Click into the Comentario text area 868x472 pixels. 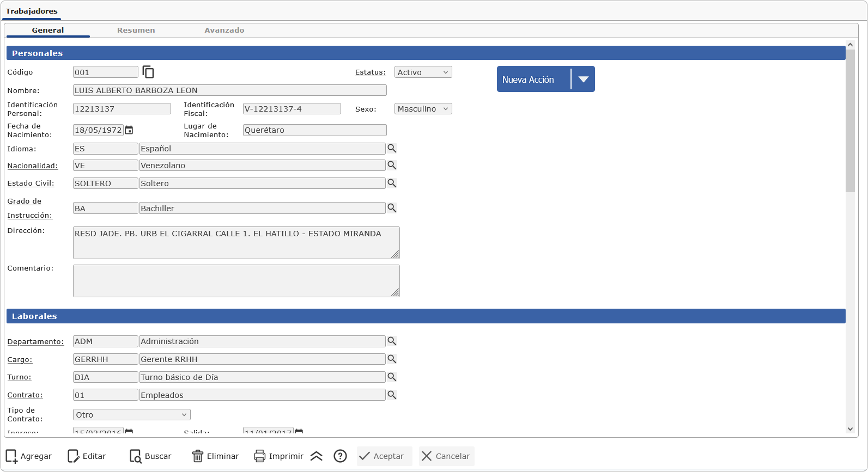click(x=236, y=281)
